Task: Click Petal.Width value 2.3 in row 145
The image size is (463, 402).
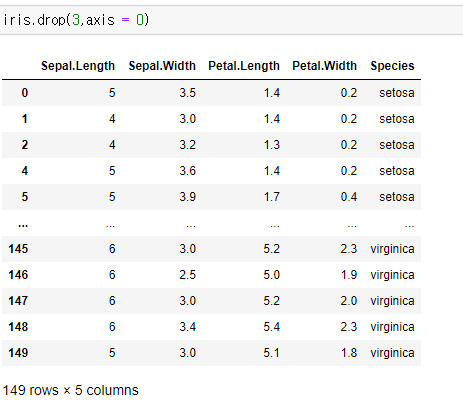Action: (349, 249)
